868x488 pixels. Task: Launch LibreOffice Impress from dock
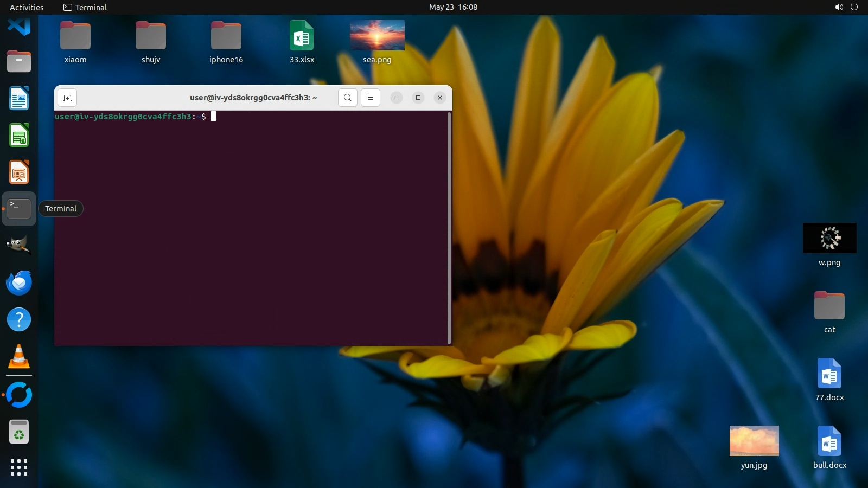19,172
